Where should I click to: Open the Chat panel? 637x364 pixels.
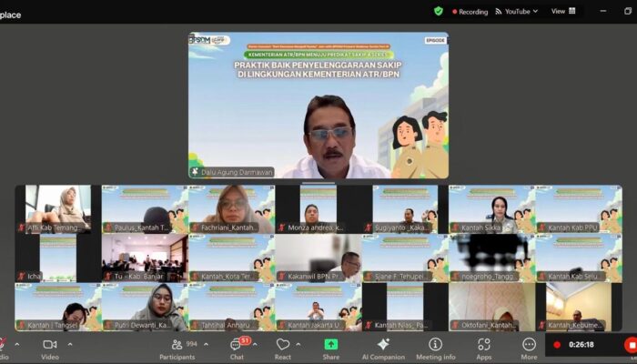pyautogui.click(x=237, y=349)
